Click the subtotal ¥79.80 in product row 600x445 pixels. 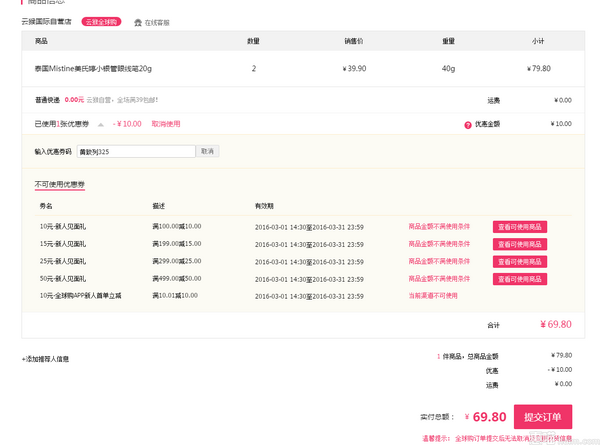539,68
